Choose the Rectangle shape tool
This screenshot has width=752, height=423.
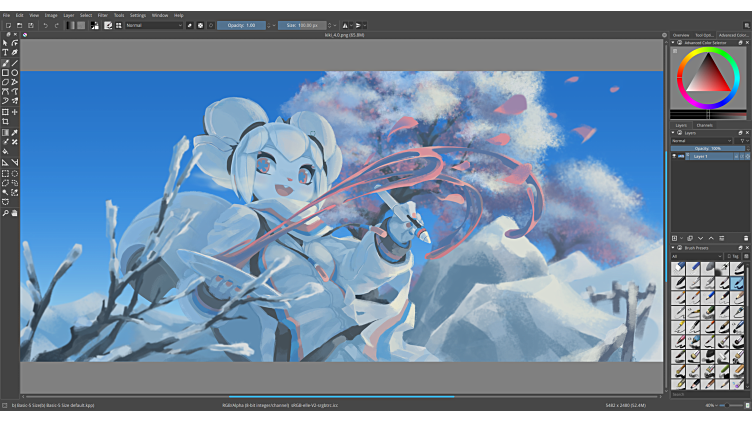coord(5,73)
